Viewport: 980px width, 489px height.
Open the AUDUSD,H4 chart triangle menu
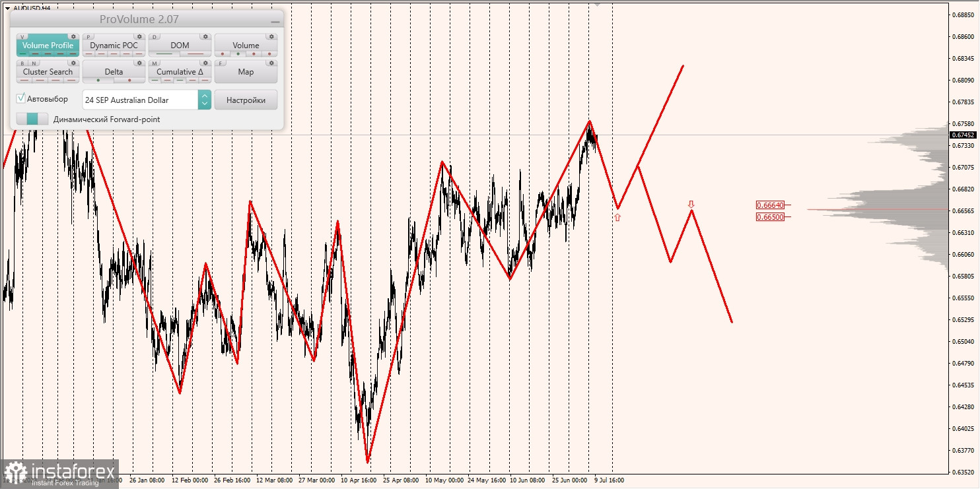click(x=7, y=8)
